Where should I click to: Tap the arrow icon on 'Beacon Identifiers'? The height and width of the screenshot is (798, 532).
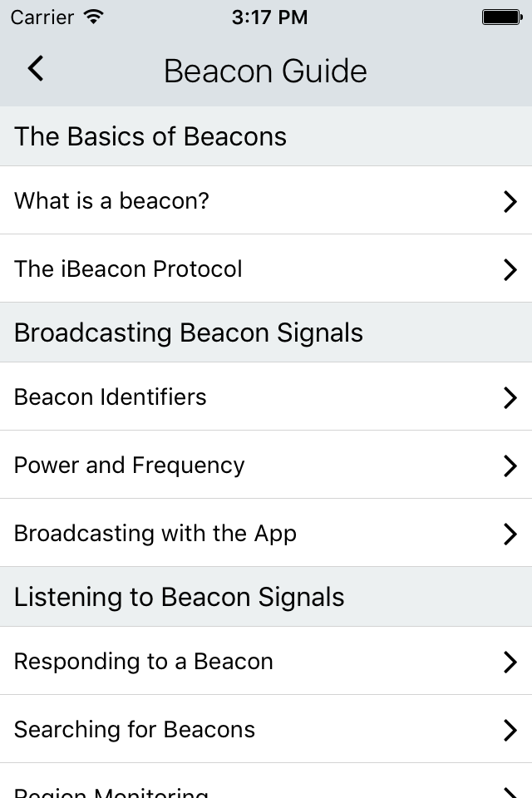coord(510,397)
